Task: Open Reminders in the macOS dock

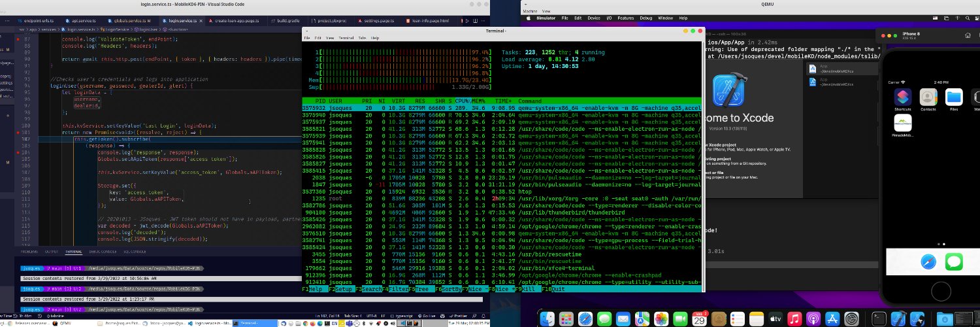Action: (737, 319)
